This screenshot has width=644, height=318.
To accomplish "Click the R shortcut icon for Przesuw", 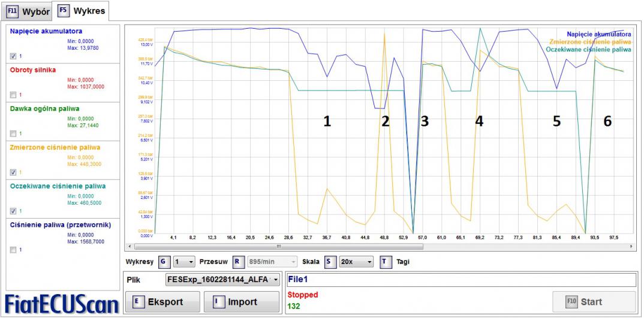I will point(239,261).
